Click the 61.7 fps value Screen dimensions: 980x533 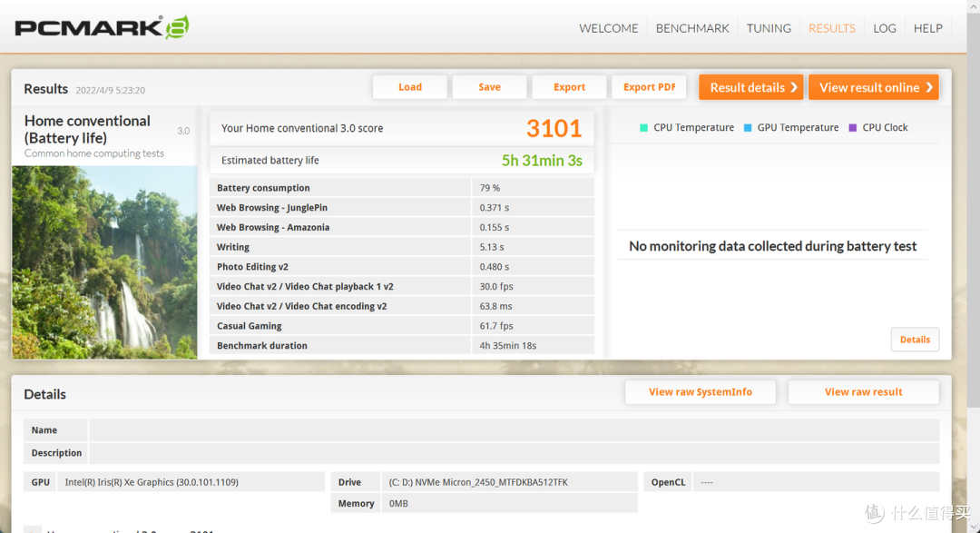point(496,326)
